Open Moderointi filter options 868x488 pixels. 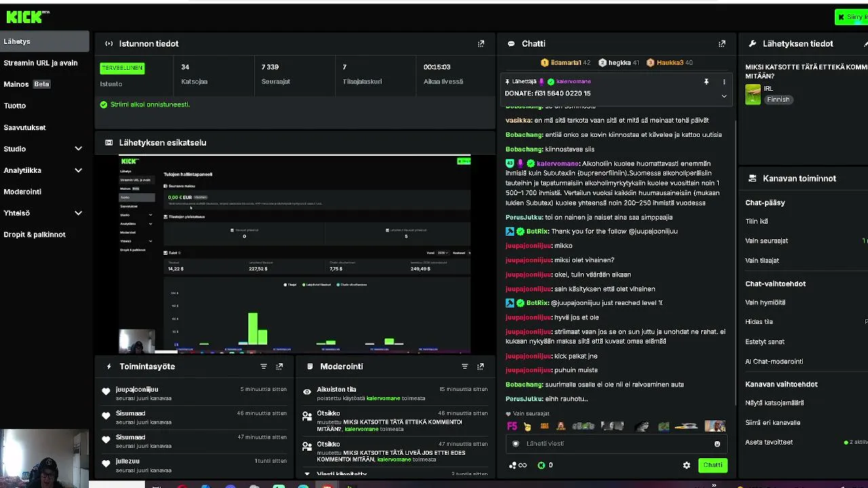click(465, 367)
